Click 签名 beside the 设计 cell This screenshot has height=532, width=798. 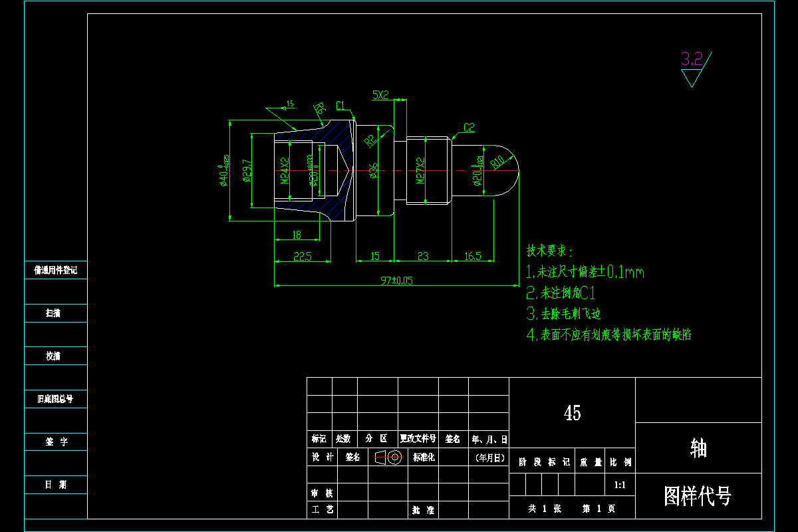[x=353, y=458]
